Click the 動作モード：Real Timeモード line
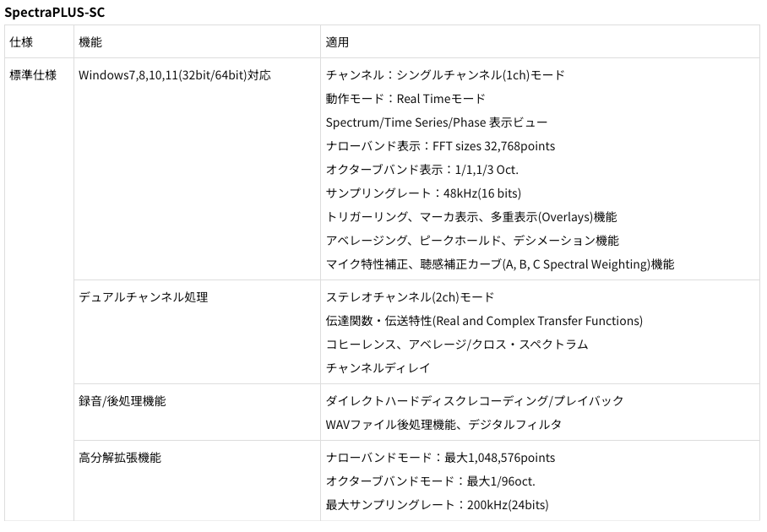 coord(405,99)
